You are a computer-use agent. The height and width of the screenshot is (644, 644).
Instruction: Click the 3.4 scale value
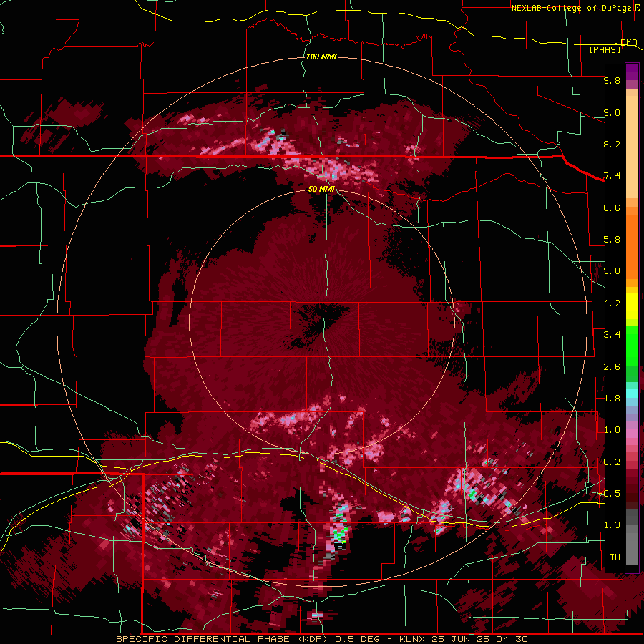click(x=612, y=335)
